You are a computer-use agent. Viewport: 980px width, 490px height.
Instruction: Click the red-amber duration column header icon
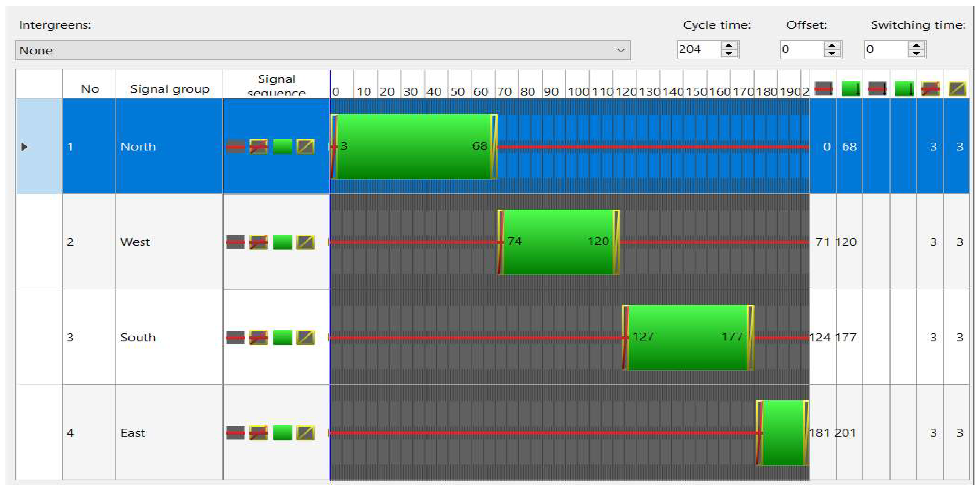931,89
